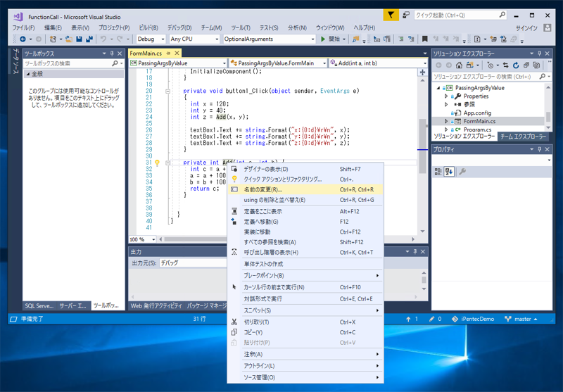563x392 pixels.
Task: Click the editor vertical scrollbar thumb
Action: (x=423, y=146)
